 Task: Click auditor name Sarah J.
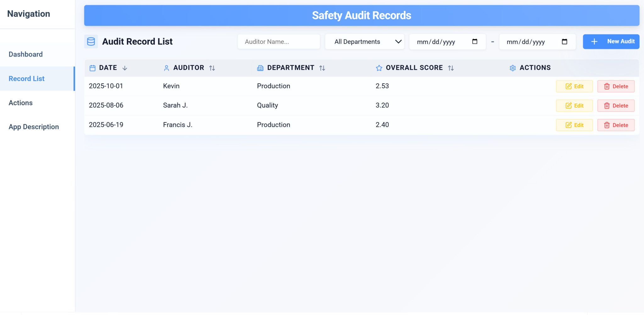click(x=175, y=105)
